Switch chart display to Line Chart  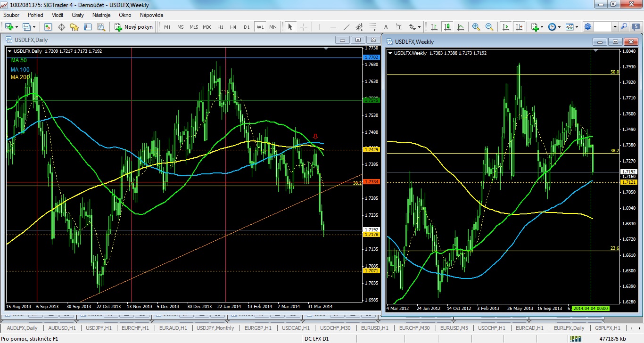pyautogui.click(x=460, y=27)
